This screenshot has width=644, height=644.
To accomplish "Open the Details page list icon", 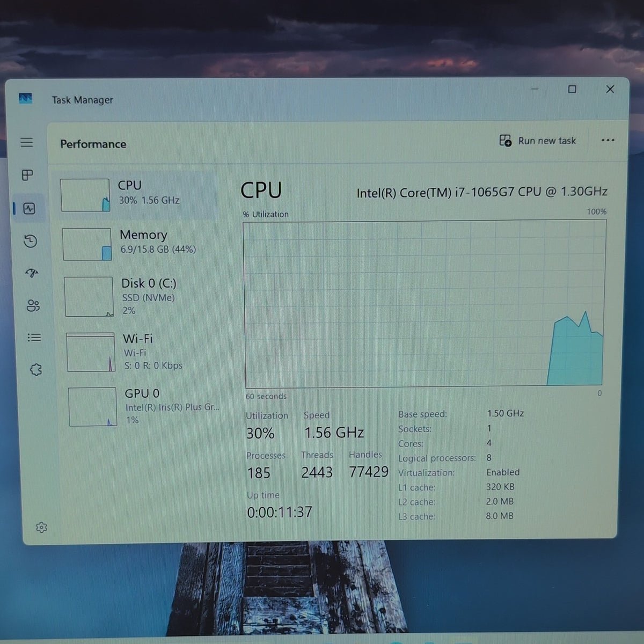I will pyautogui.click(x=34, y=338).
